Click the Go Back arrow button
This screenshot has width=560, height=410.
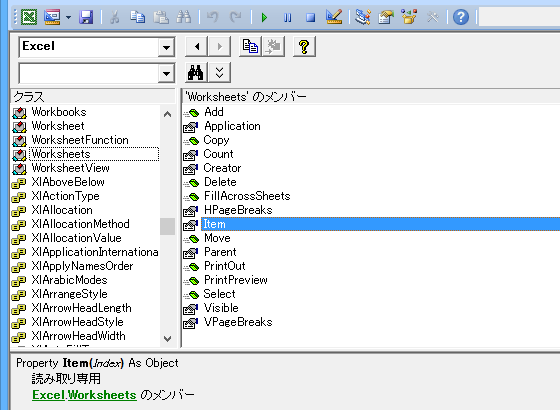coord(196,46)
